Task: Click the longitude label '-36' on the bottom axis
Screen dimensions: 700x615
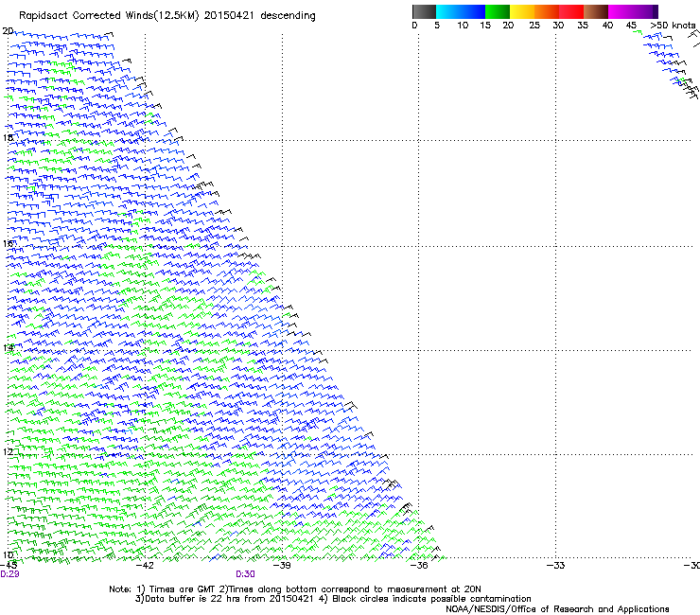Action: [x=419, y=565]
